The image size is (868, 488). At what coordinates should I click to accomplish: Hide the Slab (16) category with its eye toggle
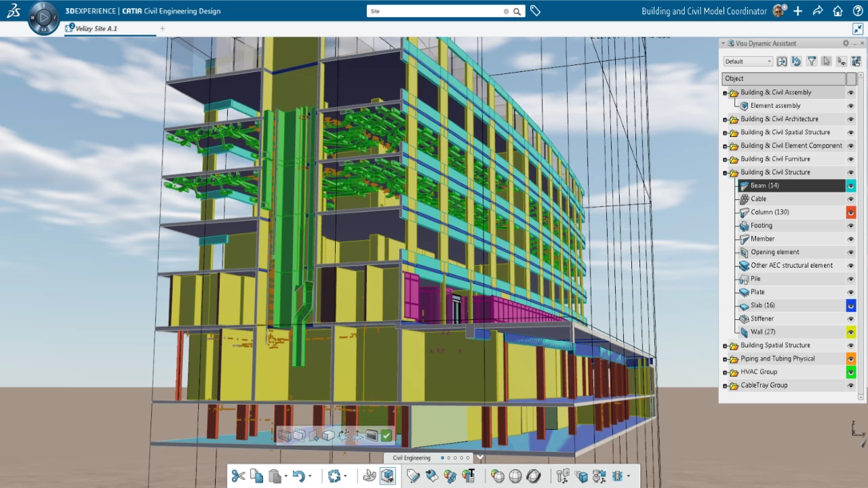(850, 305)
